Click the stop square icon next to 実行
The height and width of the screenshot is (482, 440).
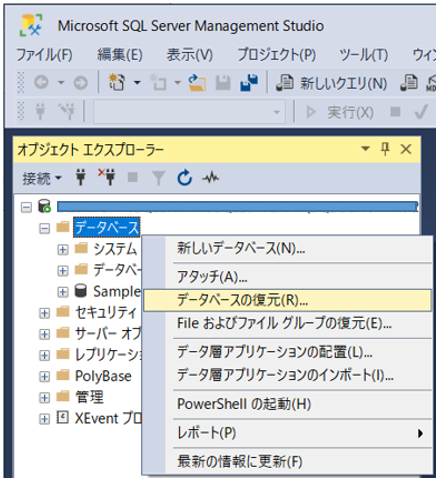click(x=395, y=111)
